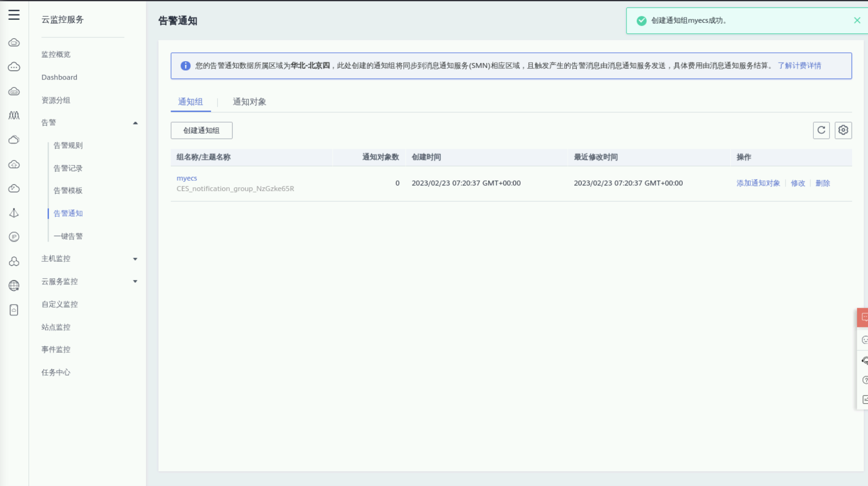Click the 创建时间 column header
Image resolution: width=868 pixels, height=486 pixels.
click(426, 157)
